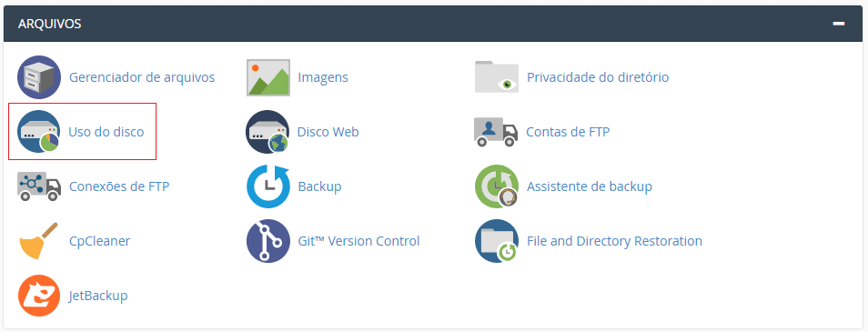The width and height of the screenshot is (868, 332).
Task: Open the Assistente de backup green icon
Action: click(497, 186)
